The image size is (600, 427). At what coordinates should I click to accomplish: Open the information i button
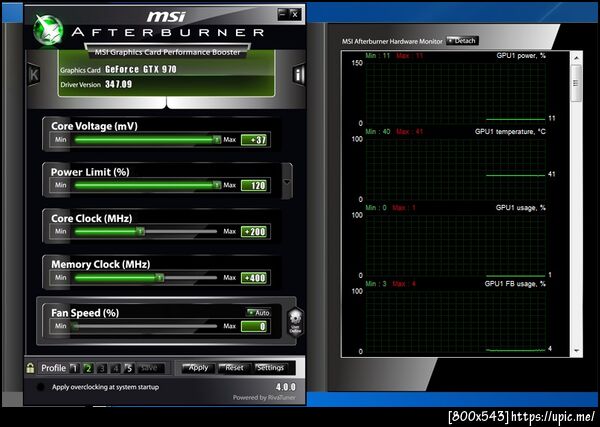(x=299, y=75)
